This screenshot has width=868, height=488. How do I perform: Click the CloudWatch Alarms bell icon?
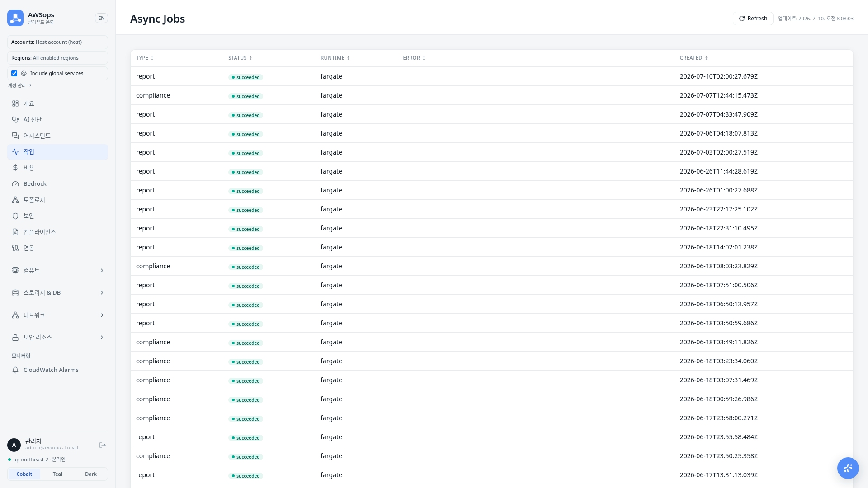pyautogui.click(x=15, y=370)
